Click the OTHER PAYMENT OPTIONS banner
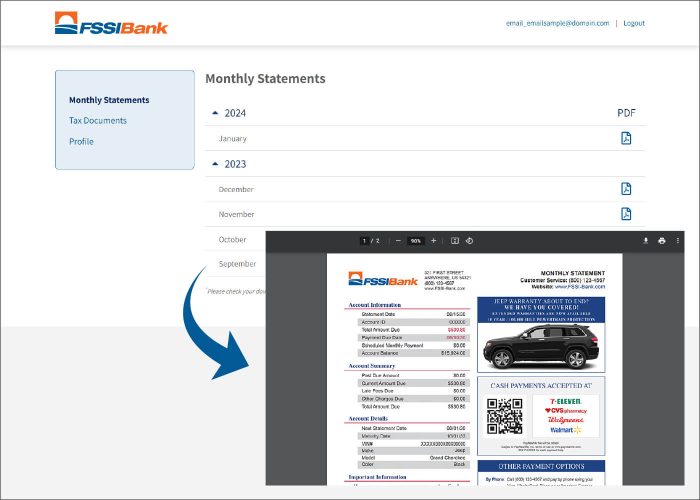The width and height of the screenshot is (700, 500). point(541,466)
